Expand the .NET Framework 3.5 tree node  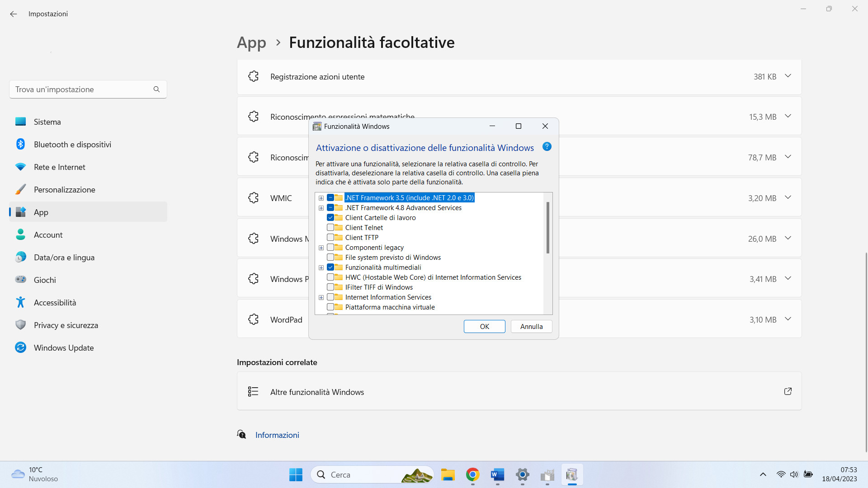tap(321, 197)
